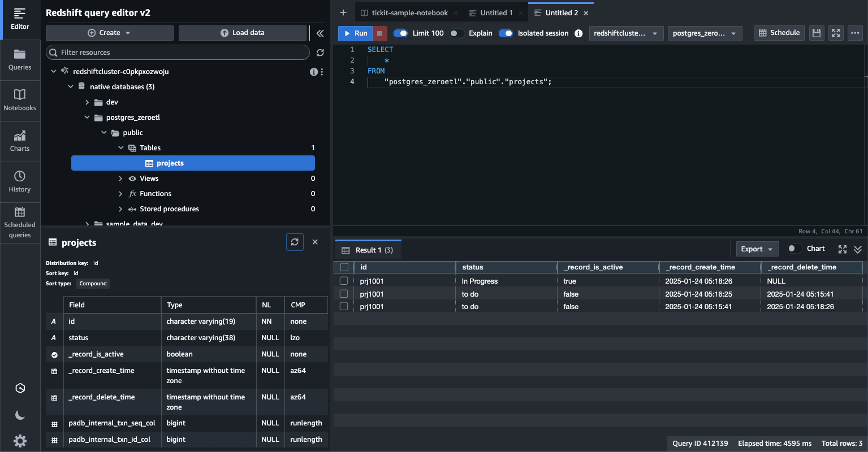Open the Create dropdown
Viewport: 868px width, 452px height.
110,33
